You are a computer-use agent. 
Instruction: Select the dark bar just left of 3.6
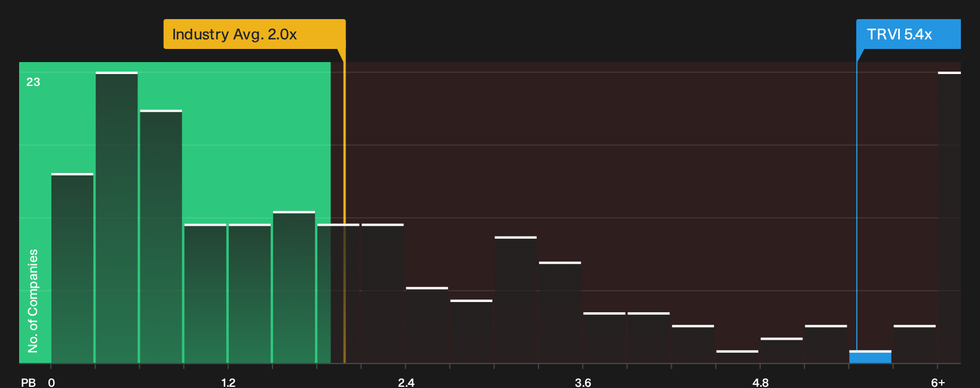click(560, 313)
